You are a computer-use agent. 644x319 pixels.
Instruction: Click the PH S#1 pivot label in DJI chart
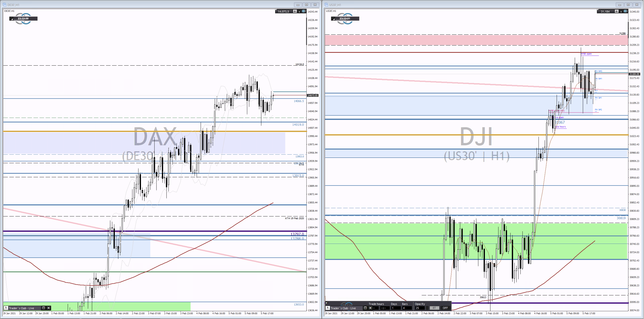pyautogui.click(x=598, y=98)
